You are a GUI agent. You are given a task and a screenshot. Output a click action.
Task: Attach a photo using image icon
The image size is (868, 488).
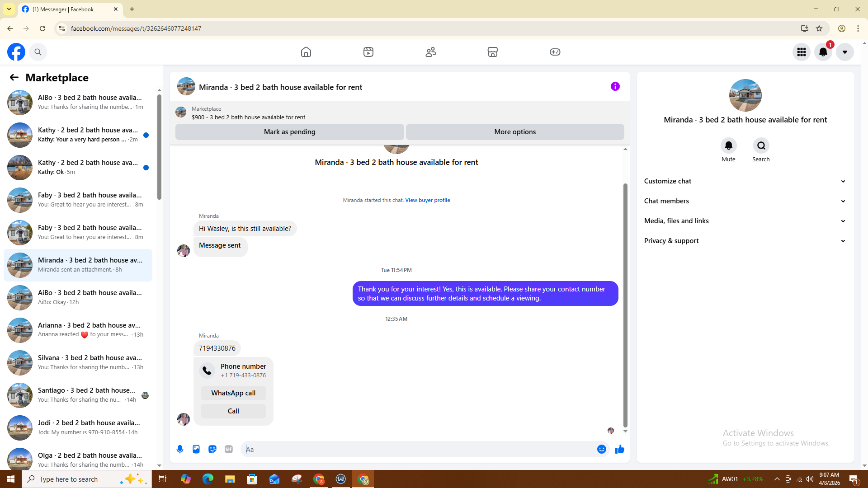tap(196, 449)
